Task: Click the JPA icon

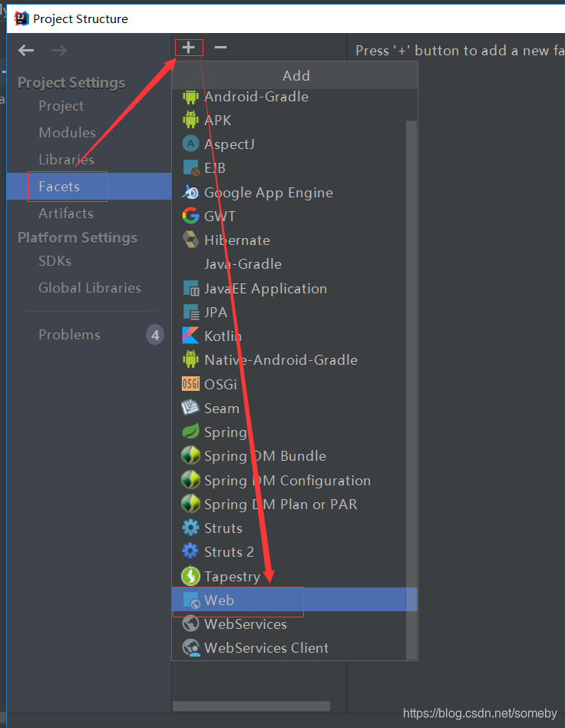Action: (x=191, y=312)
